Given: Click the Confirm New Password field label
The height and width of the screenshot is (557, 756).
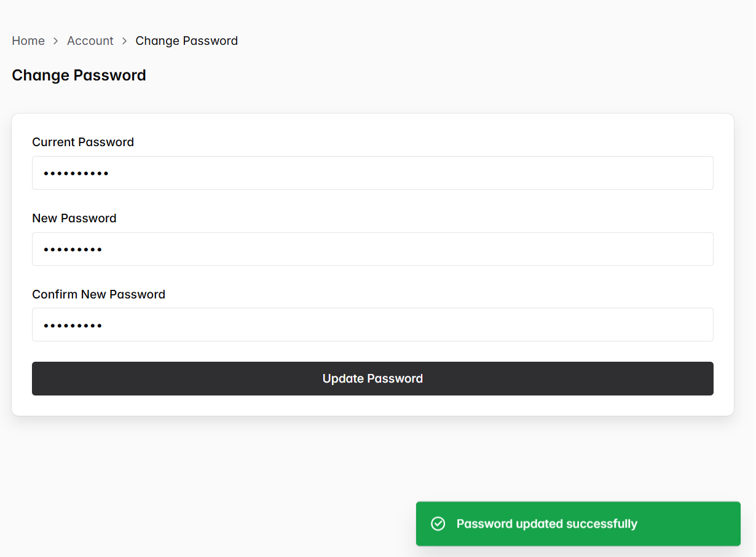Looking at the screenshot, I should pos(98,294).
